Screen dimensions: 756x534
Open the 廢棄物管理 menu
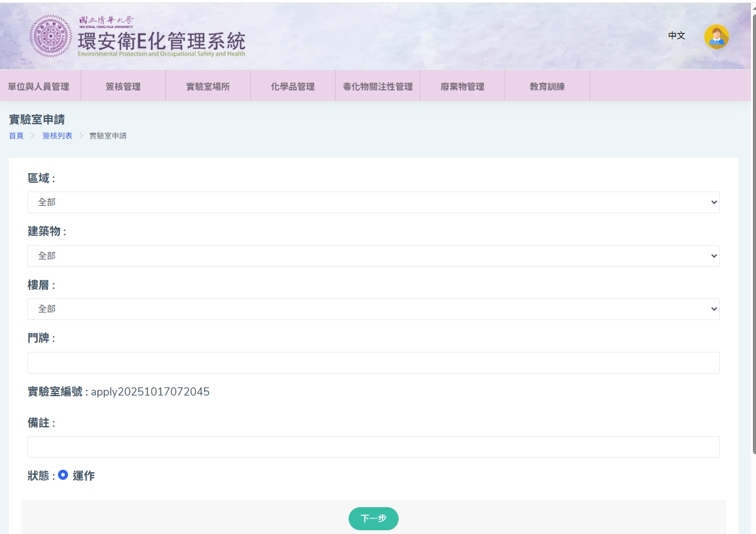[462, 87]
